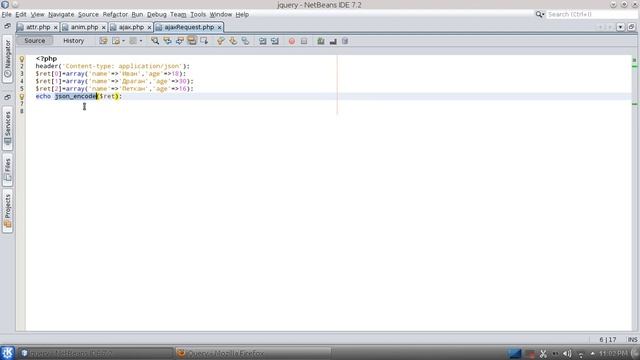Toggle Highlight Search in editor toolbar
The height and width of the screenshot is (360, 640).
coord(191,41)
